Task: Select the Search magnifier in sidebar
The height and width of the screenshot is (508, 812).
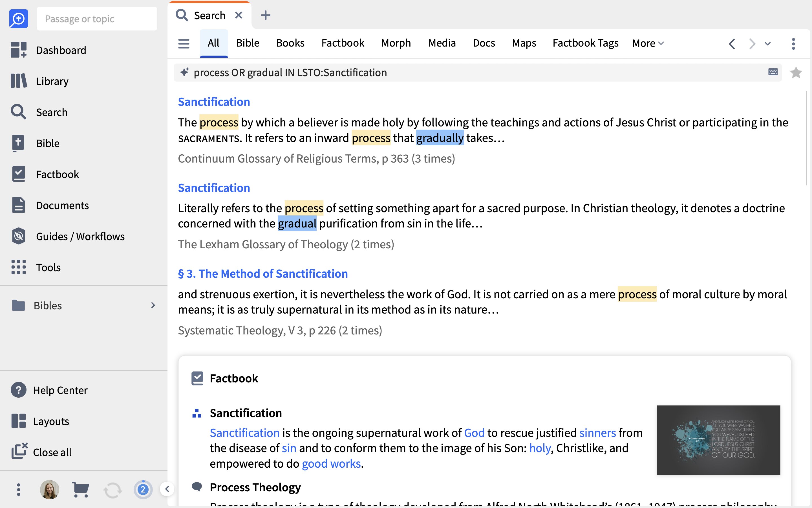Action: click(x=18, y=112)
